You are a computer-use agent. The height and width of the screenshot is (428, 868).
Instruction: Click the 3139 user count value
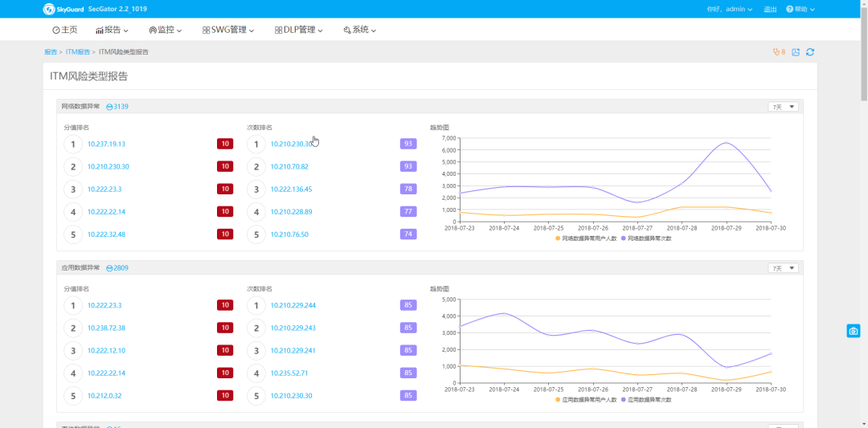[121, 107]
